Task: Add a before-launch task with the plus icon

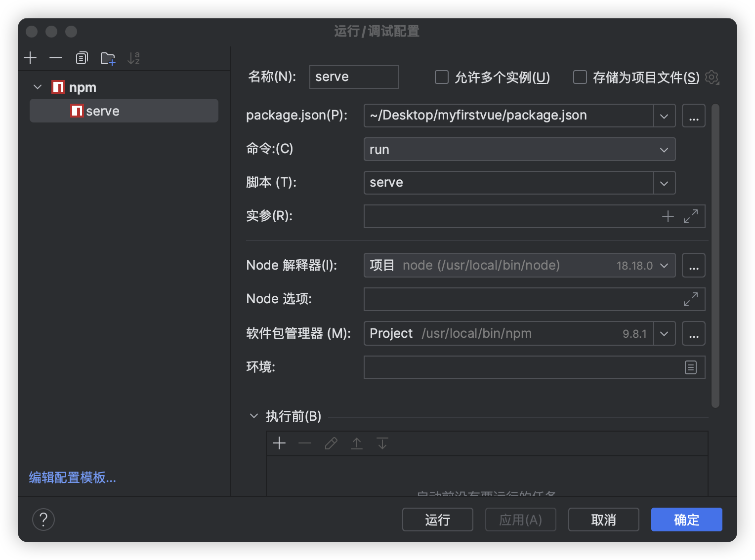Action: pos(279,443)
